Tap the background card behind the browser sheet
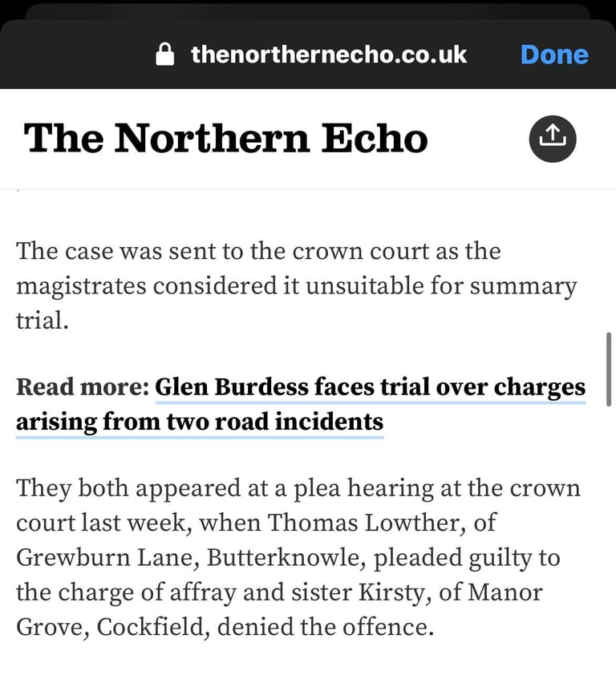The image size is (616, 683). point(307,10)
